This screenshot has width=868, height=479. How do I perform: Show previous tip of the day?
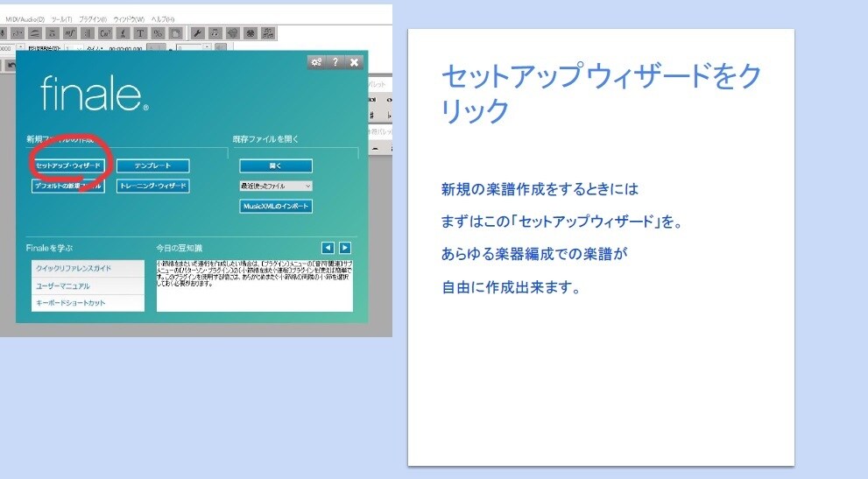point(328,248)
